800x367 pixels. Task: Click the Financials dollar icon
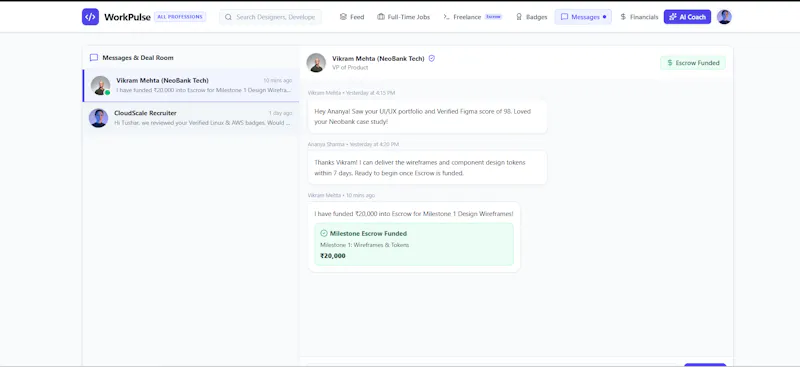pyautogui.click(x=623, y=17)
